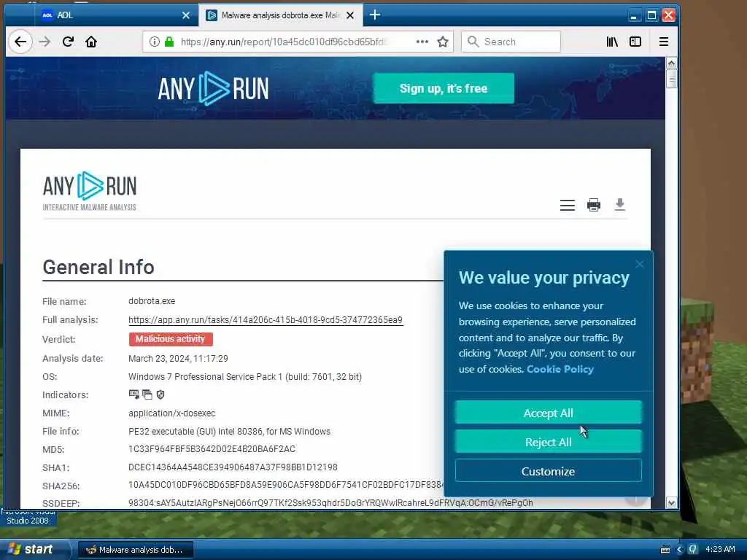The width and height of the screenshot is (747, 560).
Task: Click Sign up, it's free button
Action: click(444, 88)
